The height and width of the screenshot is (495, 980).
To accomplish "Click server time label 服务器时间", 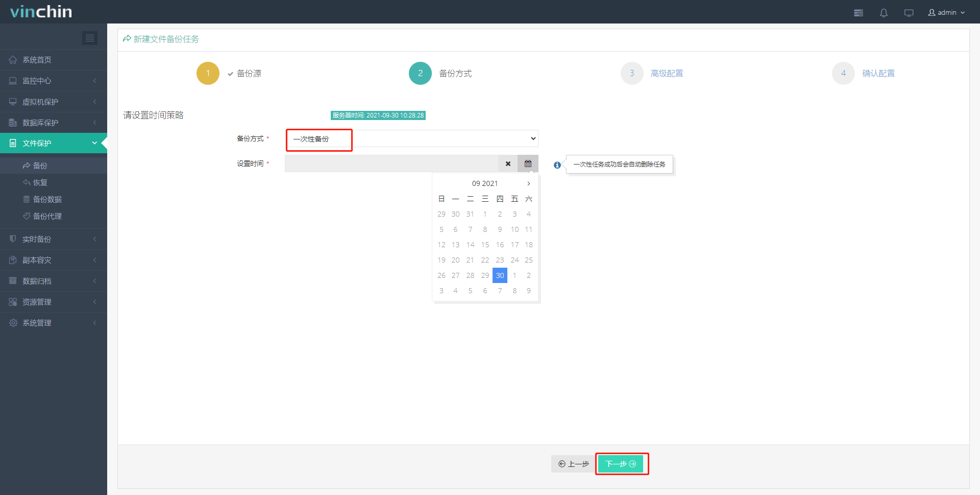I will click(378, 115).
